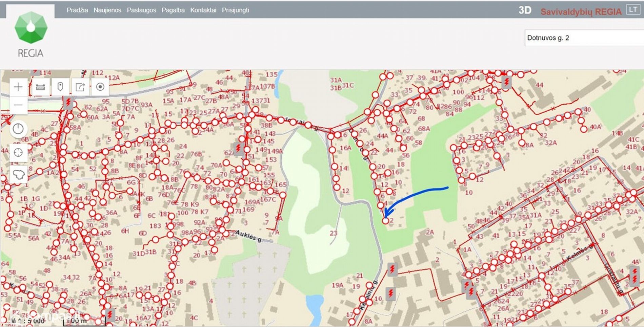Open the Paslaugos menu

point(141,10)
